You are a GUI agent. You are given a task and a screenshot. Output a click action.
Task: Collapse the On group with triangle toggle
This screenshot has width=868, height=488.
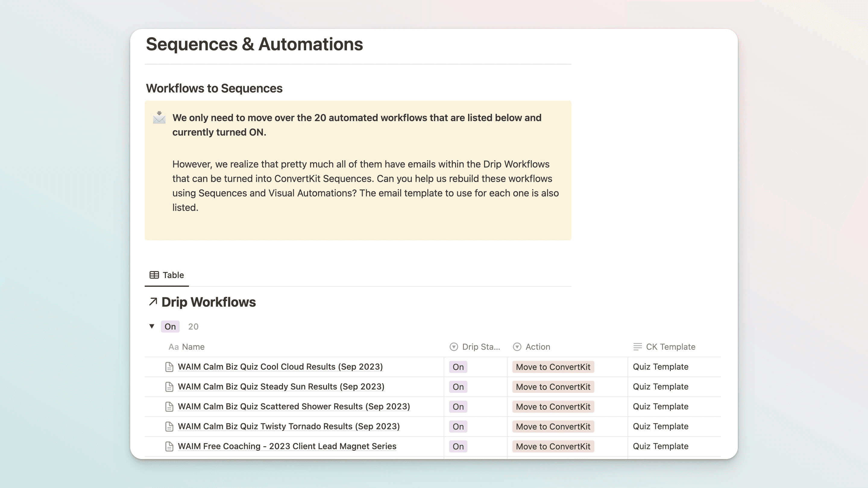[152, 326]
